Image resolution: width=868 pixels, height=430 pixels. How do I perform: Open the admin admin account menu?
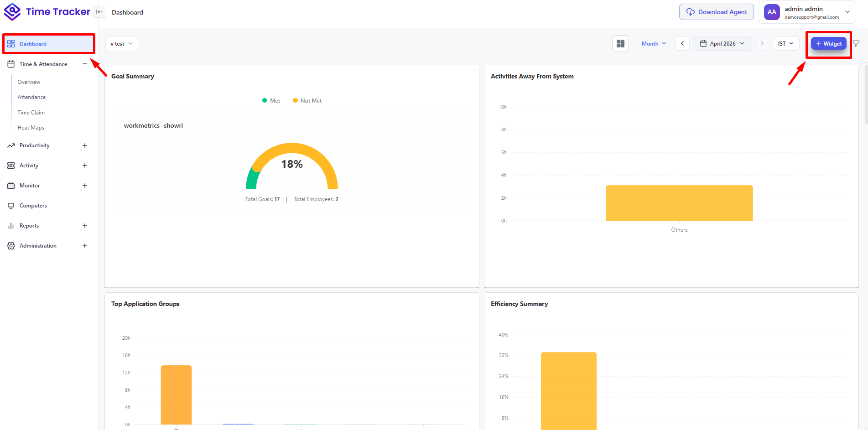pos(807,12)
